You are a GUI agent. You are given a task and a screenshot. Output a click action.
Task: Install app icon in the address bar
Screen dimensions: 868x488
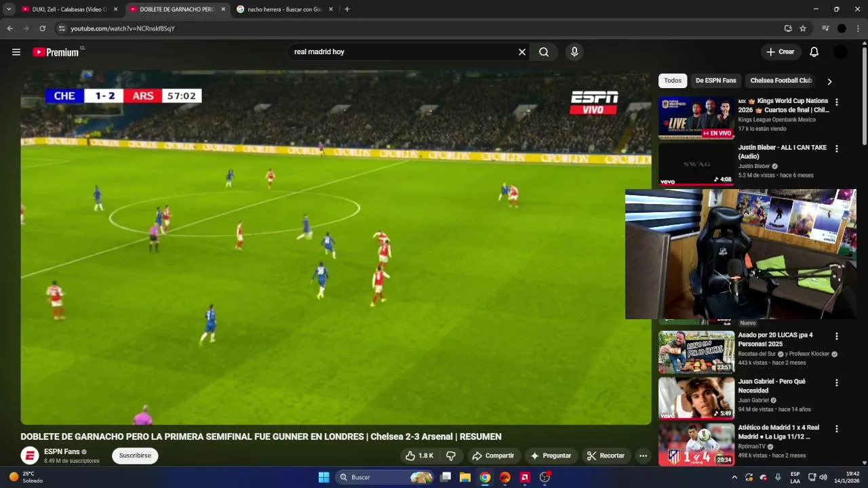coord(788,28)
